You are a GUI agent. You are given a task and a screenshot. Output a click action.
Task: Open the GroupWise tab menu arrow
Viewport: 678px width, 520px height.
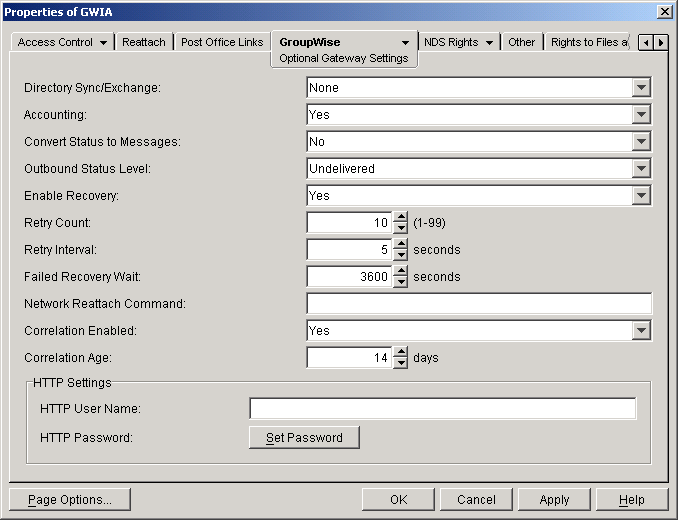point(405,43)
